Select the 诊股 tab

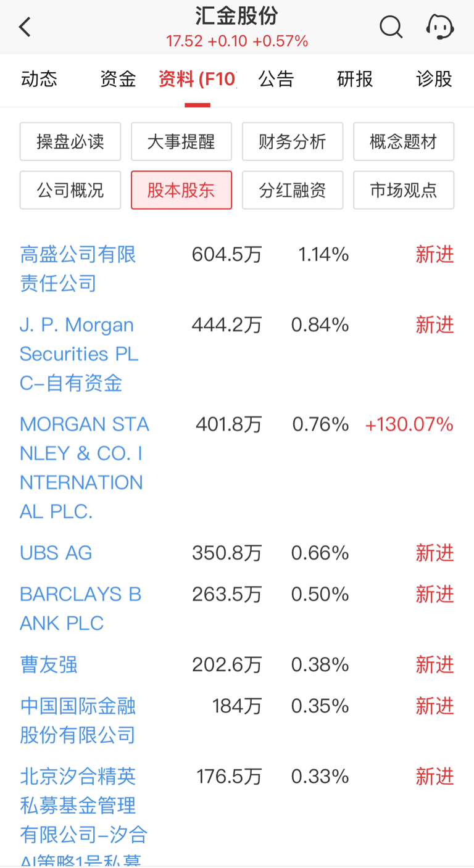[434, 79]
